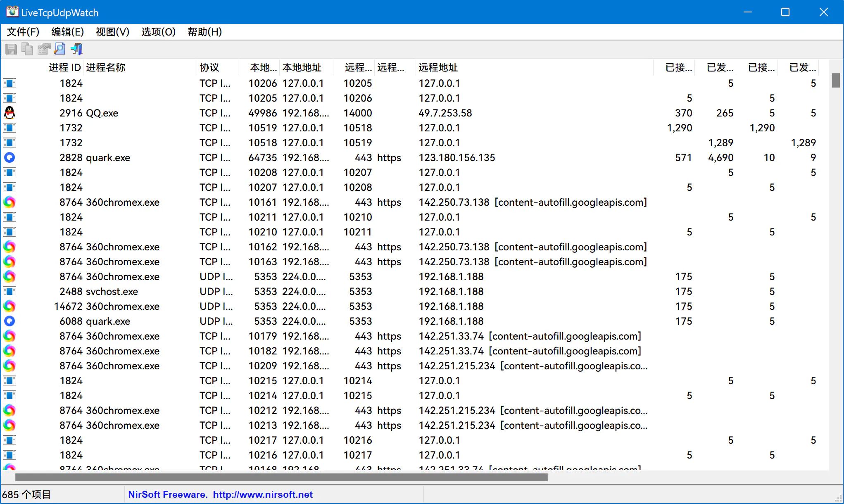
Task: Click the 360chromex icon on port 10213 row
Action: click(10, 425)
